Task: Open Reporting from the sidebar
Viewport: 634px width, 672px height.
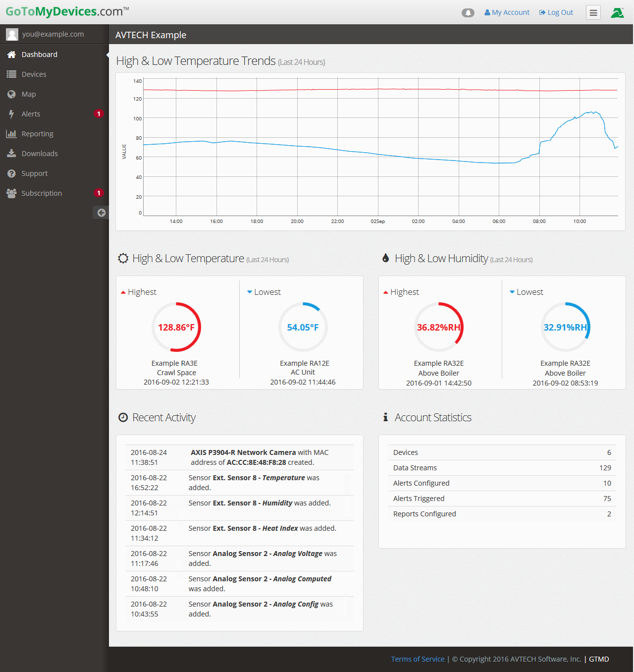Action: pos(37,134)
